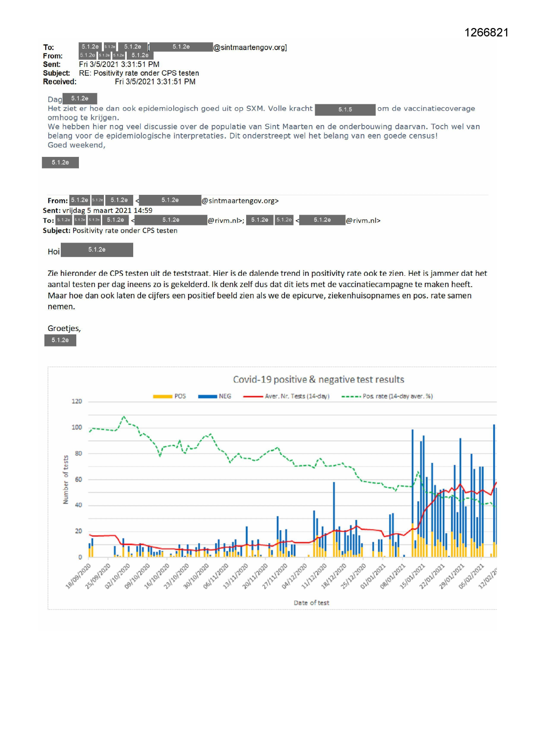Click the @sintmaartengov.org> sender address in forwarded email
This screenshot has width=535, height=756.
click(x=240, y=201)
